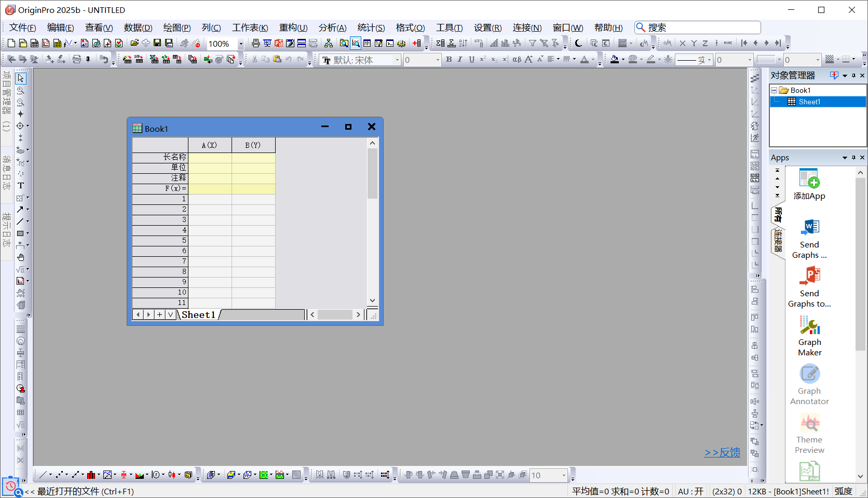Open Add App in the Apps panel
The image size is (868, 498).
pyautogui.click(x=809, y=185)
